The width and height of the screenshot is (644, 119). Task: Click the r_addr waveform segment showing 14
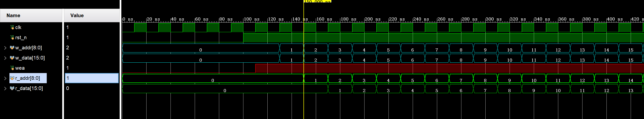[631, 78]
